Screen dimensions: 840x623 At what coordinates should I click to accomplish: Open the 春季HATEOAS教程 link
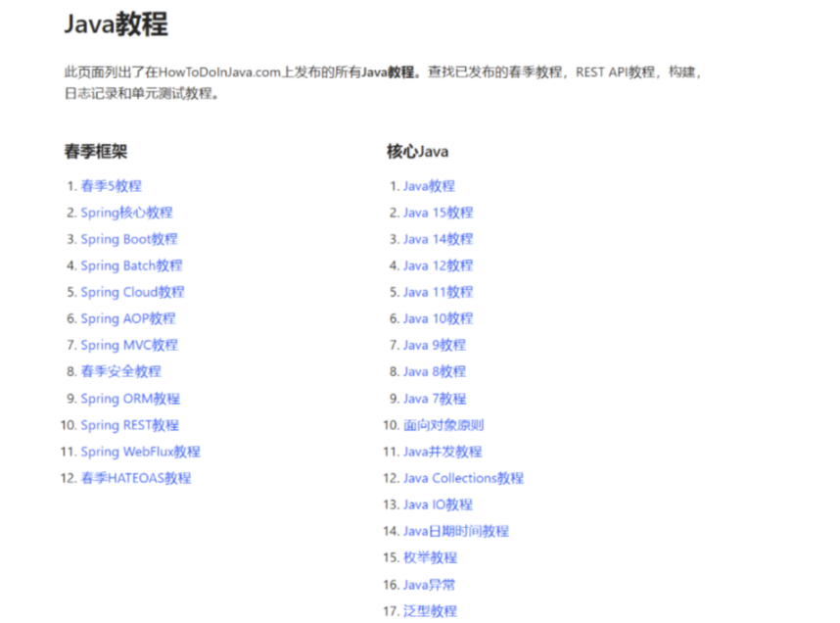click(x=136, y=478)
